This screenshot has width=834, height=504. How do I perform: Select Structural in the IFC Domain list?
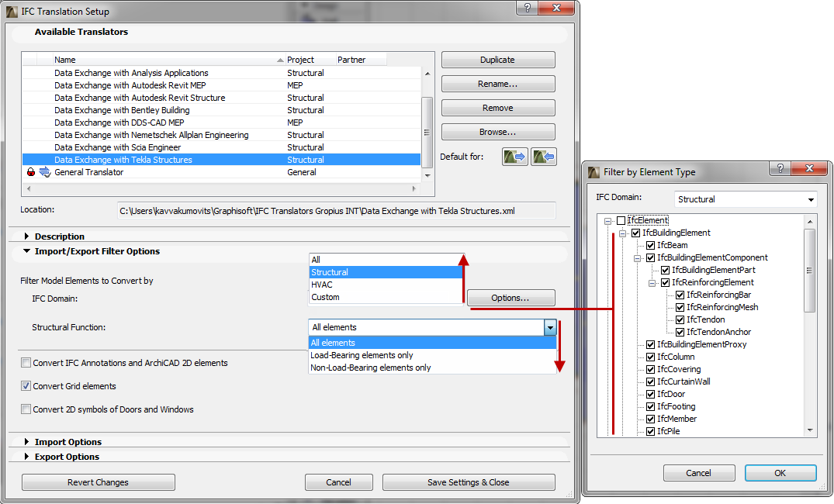point(386,272)
